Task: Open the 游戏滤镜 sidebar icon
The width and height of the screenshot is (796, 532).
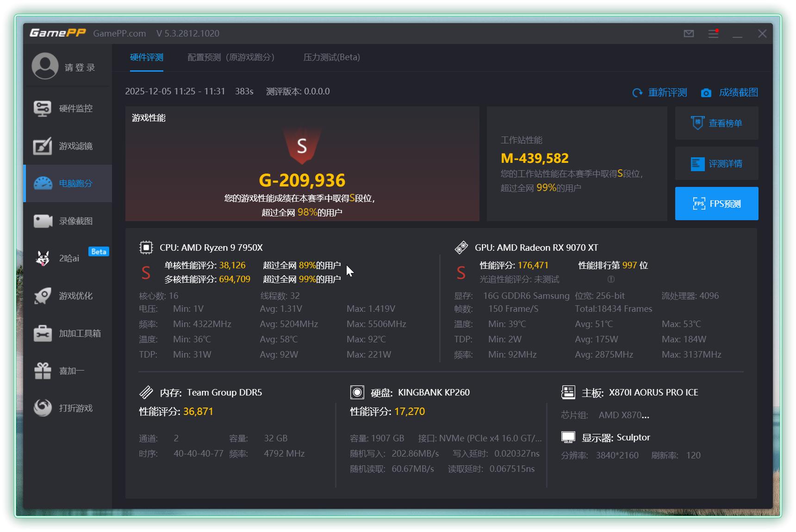Action: click(x=42, y=146)
